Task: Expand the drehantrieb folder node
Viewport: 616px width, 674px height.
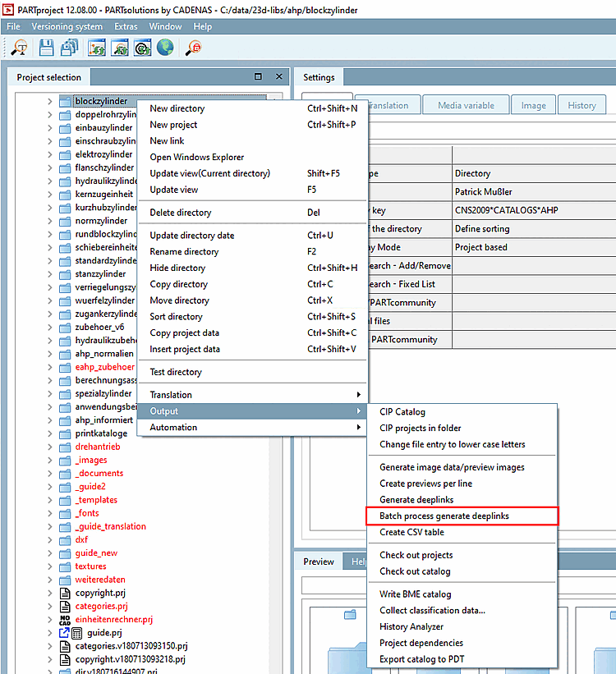Action: 49,447
